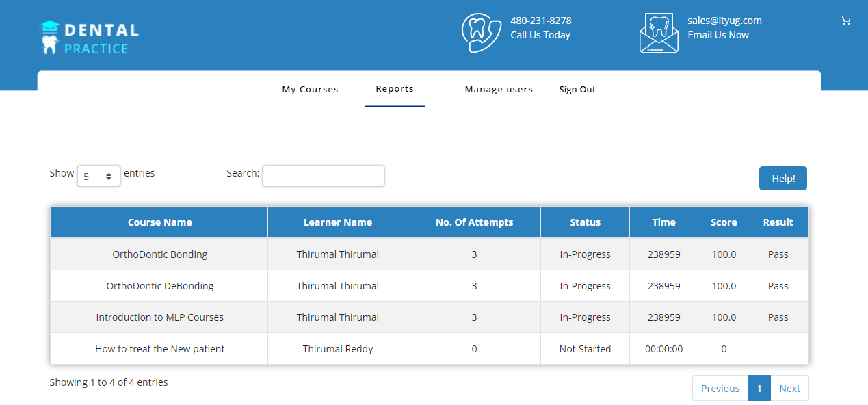Image resolution: width=868 pixels, height=405 pixels.
Task: Sort by Learner Name column
Action: [337, 222]
